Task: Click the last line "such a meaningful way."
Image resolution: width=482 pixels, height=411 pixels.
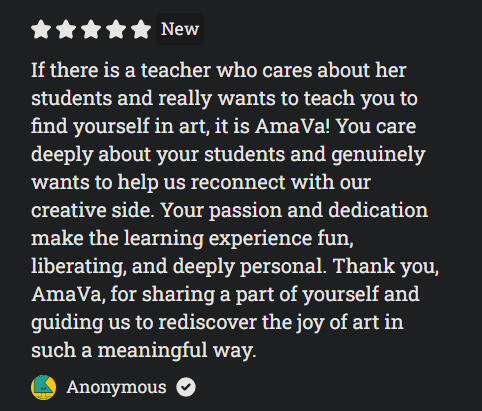Action: pos(144,351)
